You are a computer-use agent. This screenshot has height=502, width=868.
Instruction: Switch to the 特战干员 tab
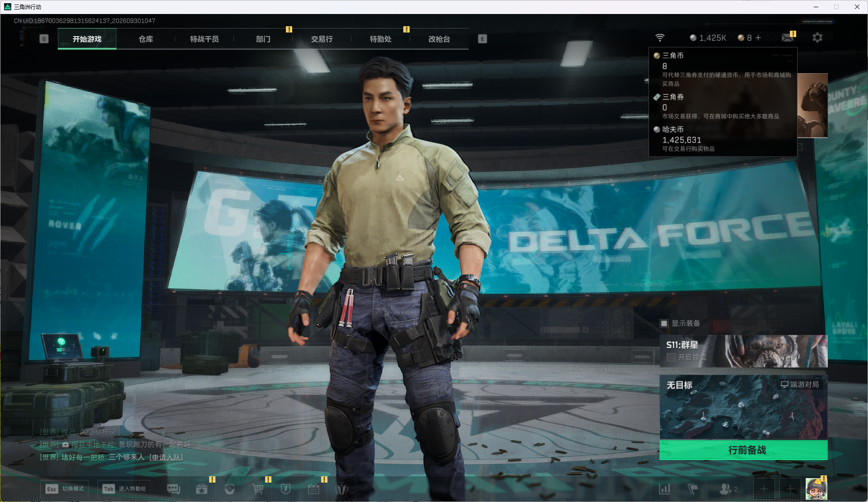click(x=205, y=39)
